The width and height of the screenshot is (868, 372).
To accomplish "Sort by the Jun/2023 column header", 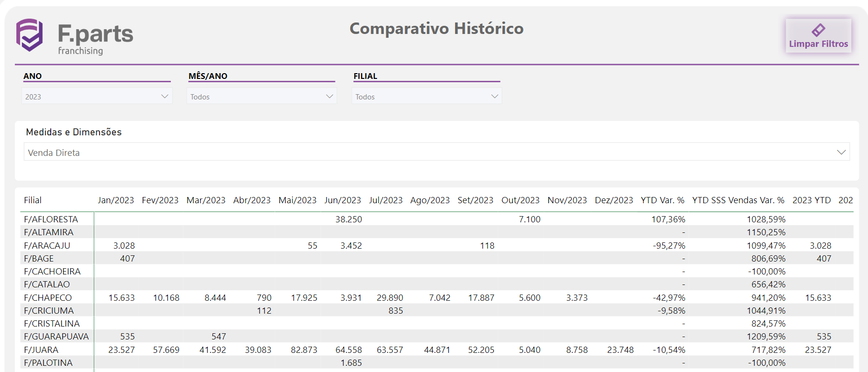I will [x=343, y=200].
